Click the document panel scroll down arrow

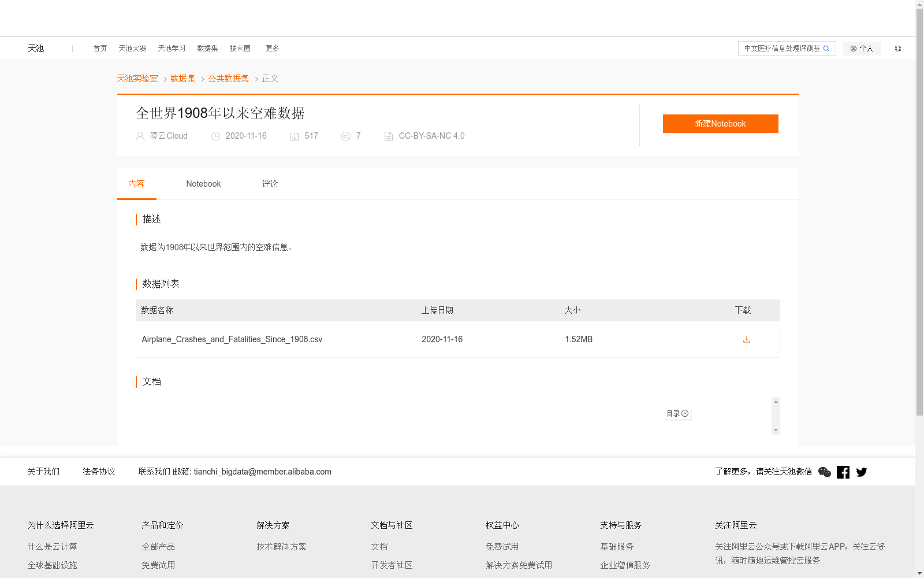pyautogui.click(x=776, y=430)
